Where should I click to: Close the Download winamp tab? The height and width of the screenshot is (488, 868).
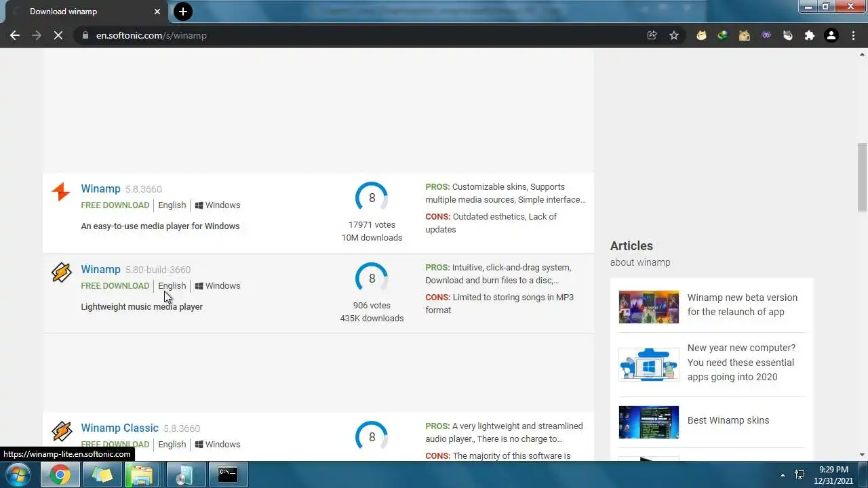tap(157, 12)
